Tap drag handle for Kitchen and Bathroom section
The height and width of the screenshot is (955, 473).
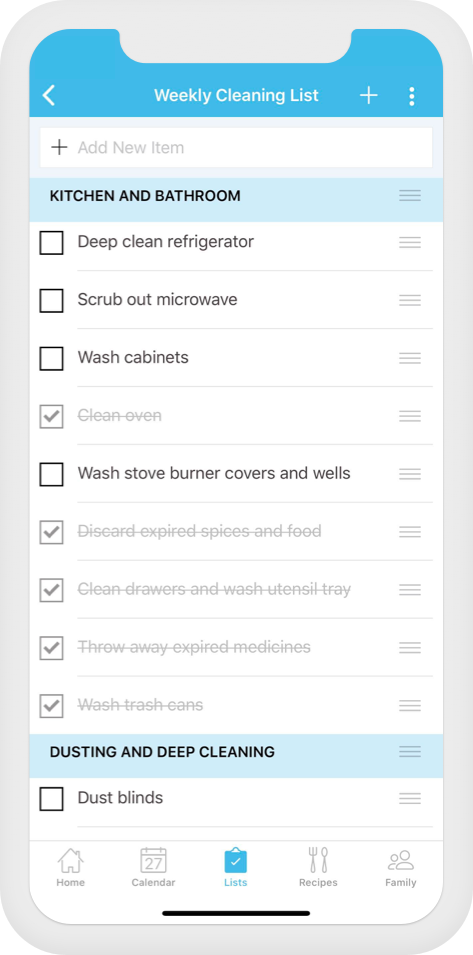coord(410,196)
